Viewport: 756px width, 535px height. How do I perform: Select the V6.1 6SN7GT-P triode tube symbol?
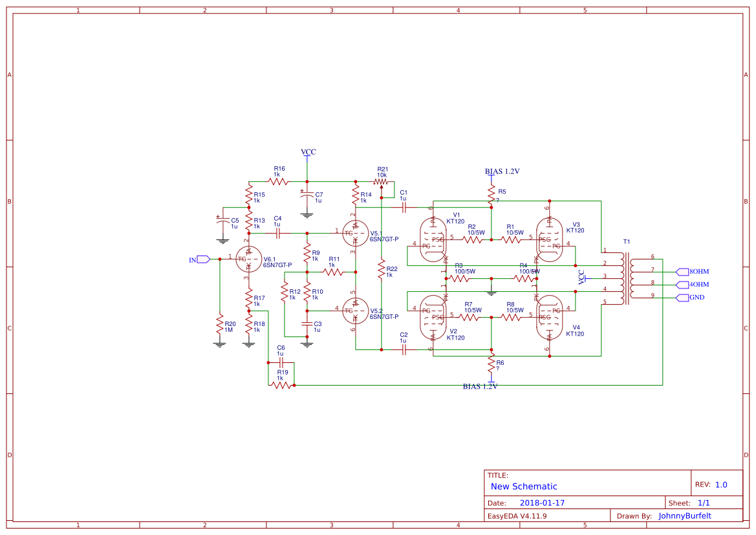pos(249,259)
